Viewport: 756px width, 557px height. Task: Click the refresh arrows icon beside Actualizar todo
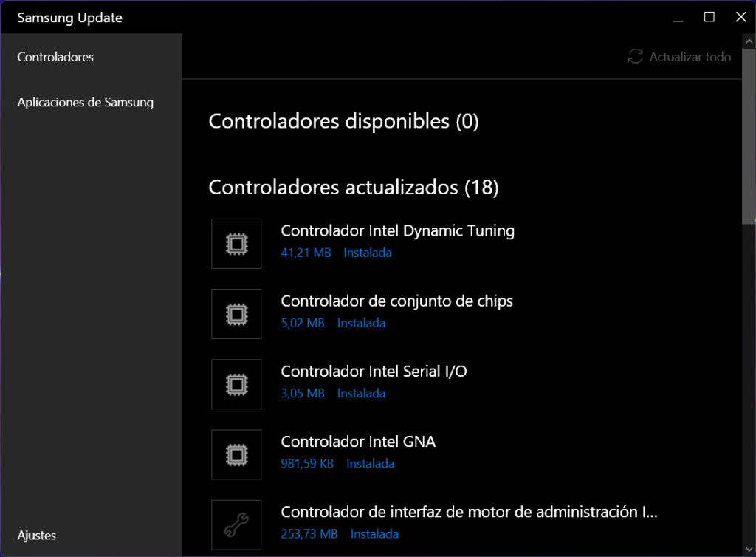[x=635, y=57]
